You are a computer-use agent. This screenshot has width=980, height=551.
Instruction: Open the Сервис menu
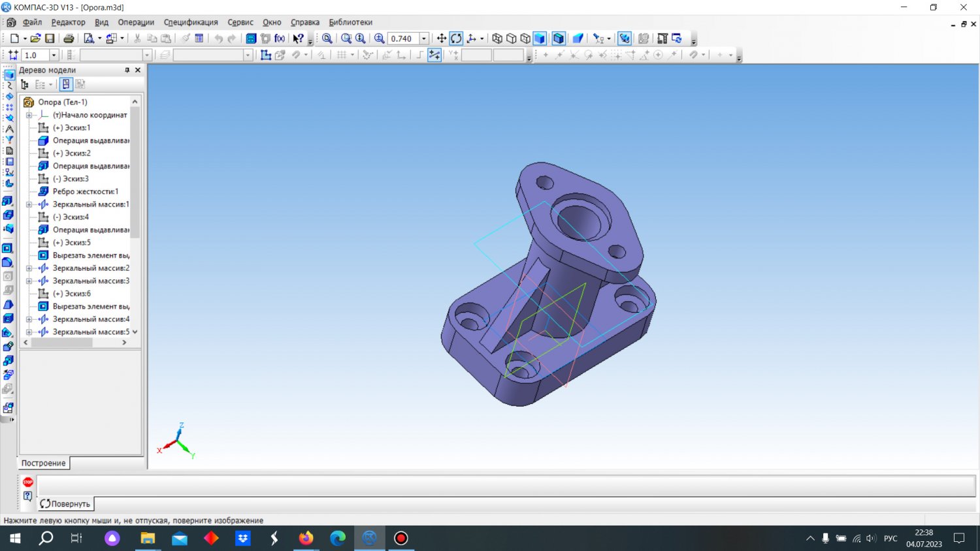(x=240, y=22)
